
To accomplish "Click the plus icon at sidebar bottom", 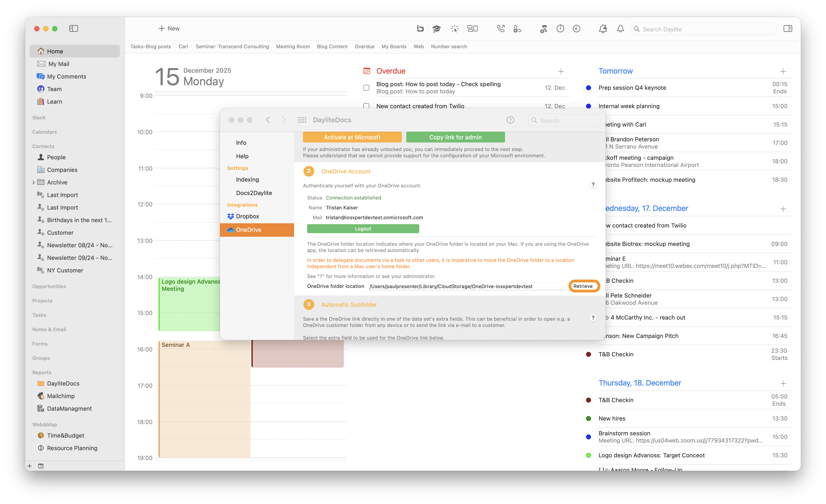I will point(29,466).
